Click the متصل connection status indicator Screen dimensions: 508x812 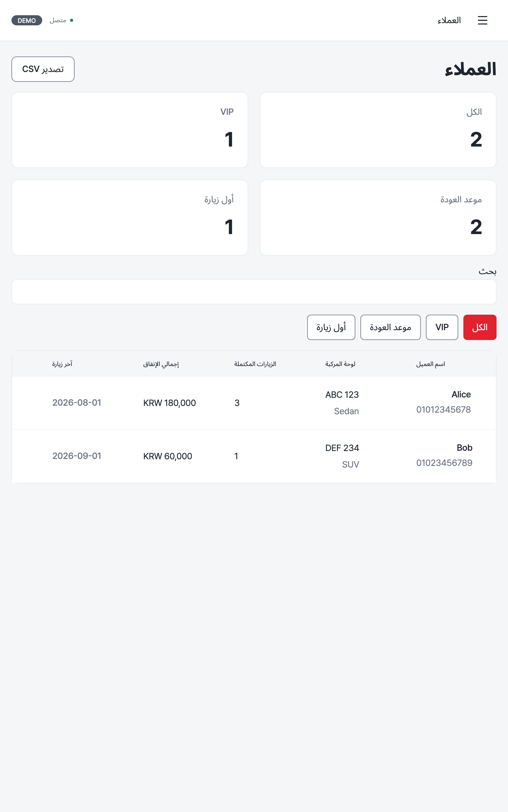62,21
